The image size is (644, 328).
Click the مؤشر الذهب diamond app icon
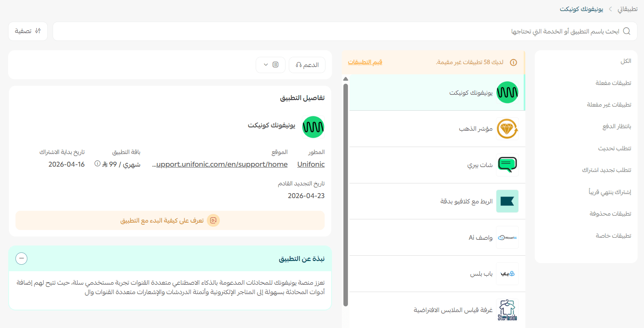click(x=507, y=129)
